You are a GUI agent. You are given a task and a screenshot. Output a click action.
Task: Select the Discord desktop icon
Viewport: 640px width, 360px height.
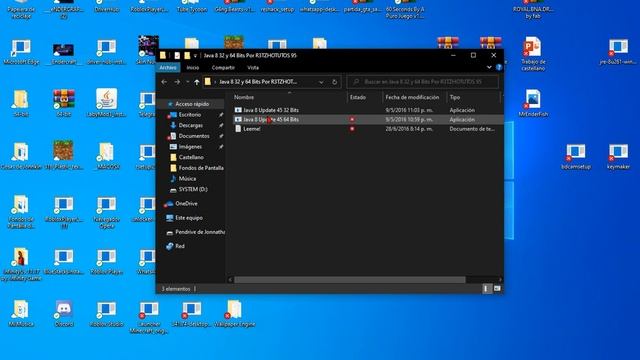[64, 313]
